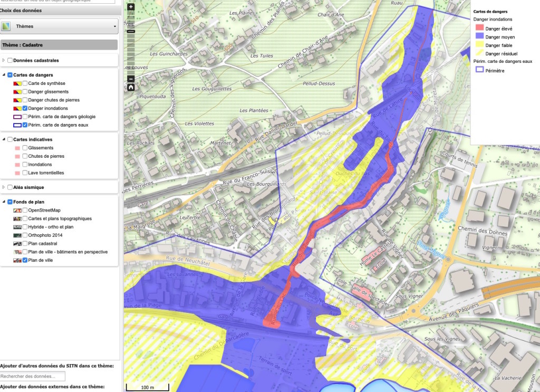The width and height of the screenshot is (540, 392).
Task: Click the Danger glissements legend icon
Action: click(x=17, y=92)
